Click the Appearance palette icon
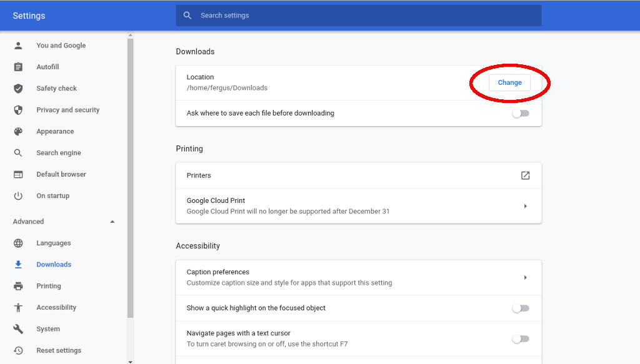 (18, 132)
